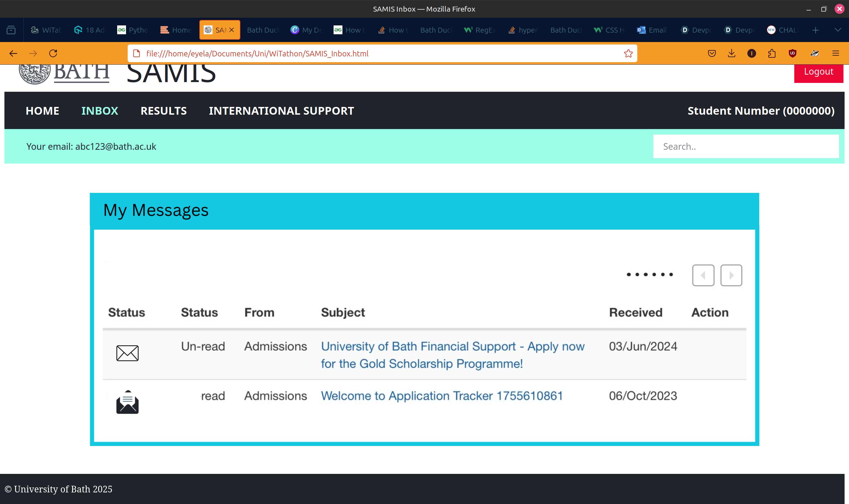Click the Search input field
849x504 pixels.
745,146
